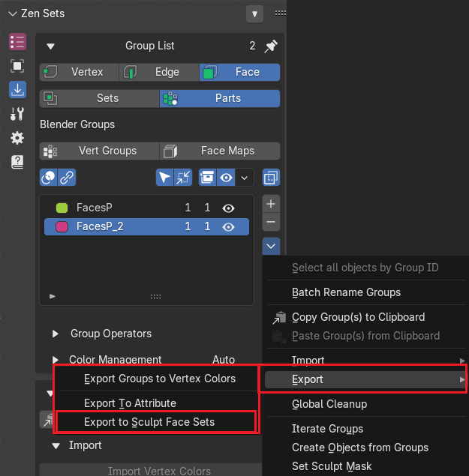
Task: Expand Color Management section
Action: [56, 360]
